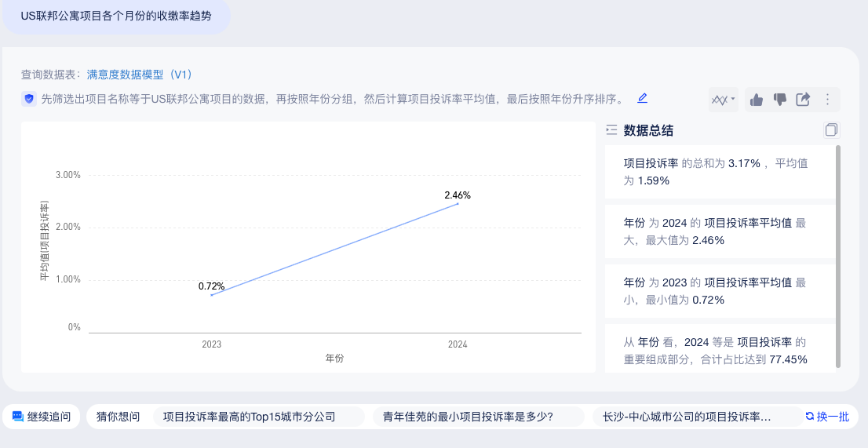Click the query bubble US联邦公寓项目各个月份的收缴率趋势

click(116, 16)
